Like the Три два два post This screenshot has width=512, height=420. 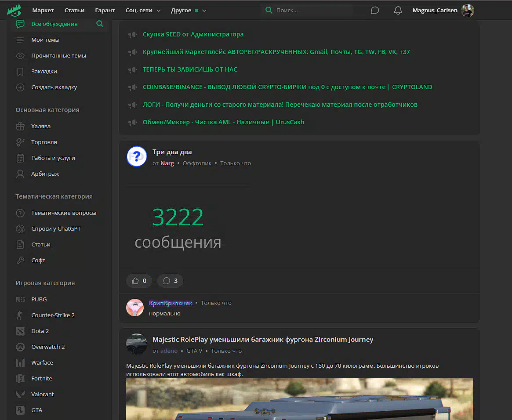[x=139, y=281]
